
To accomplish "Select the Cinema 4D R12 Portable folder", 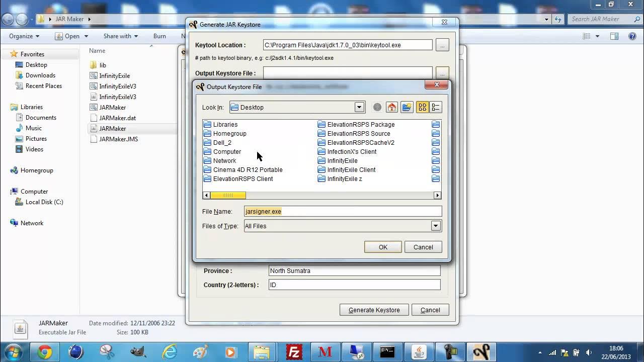I will pyautogui.click(x=243, y=169).
